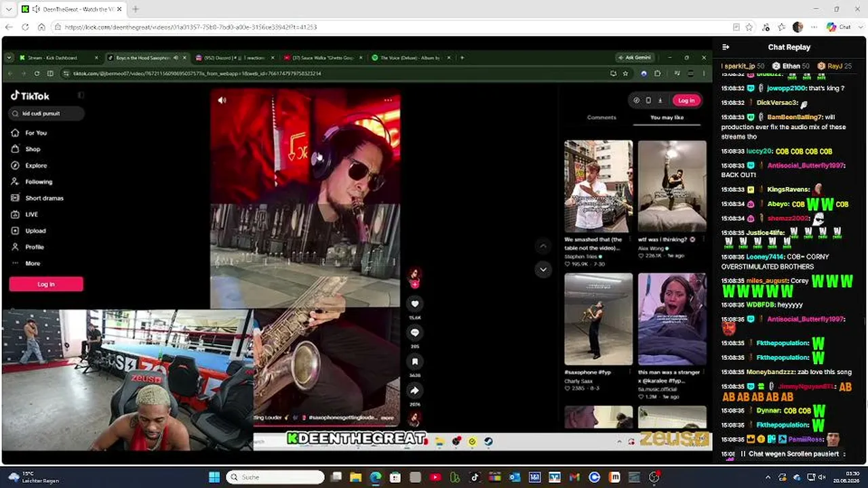Open the 'We smashed that' video thumbnail
868x488 pixels.
click(599, 186)
